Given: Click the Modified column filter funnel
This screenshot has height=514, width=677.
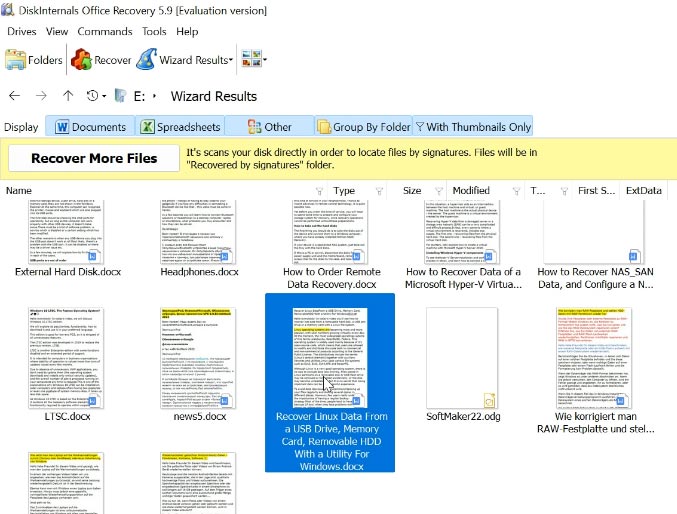Looking at the screenshot, I should click(516, 191).
